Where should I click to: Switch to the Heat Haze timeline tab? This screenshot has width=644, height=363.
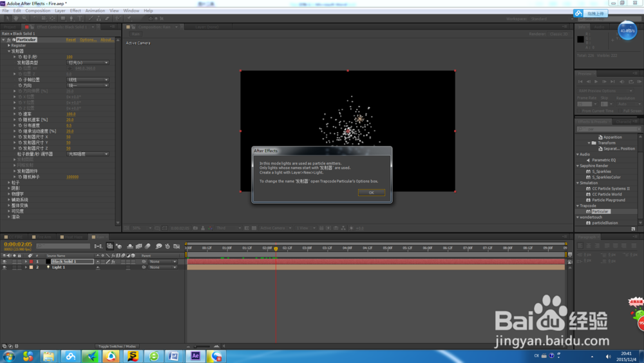(x=74, y=237)
